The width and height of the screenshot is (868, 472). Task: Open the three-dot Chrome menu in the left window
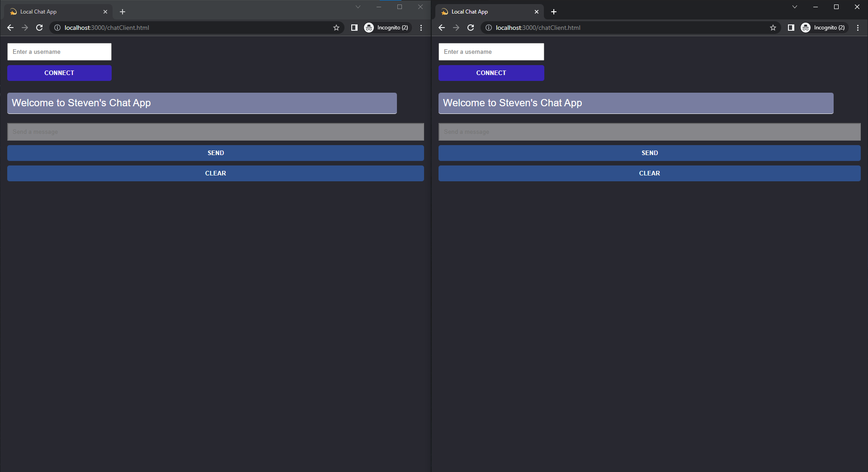point(421,28)
